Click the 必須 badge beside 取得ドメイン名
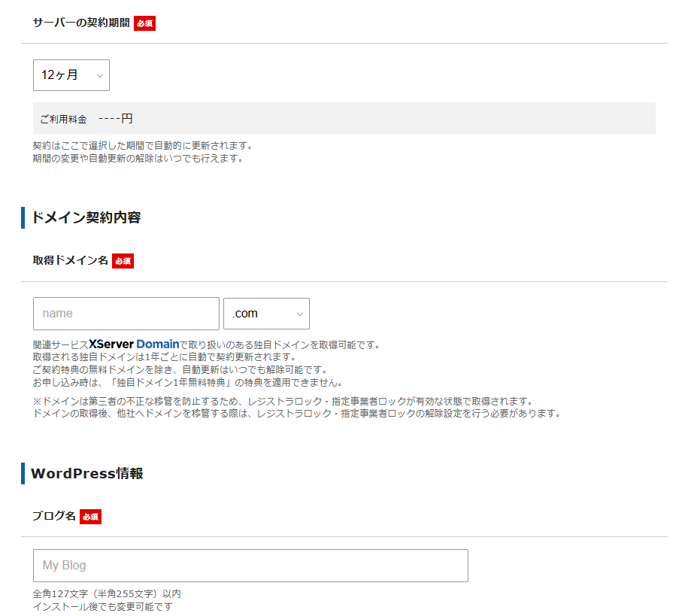This screenshot has height=616, width=691. [x=123, y=261]
